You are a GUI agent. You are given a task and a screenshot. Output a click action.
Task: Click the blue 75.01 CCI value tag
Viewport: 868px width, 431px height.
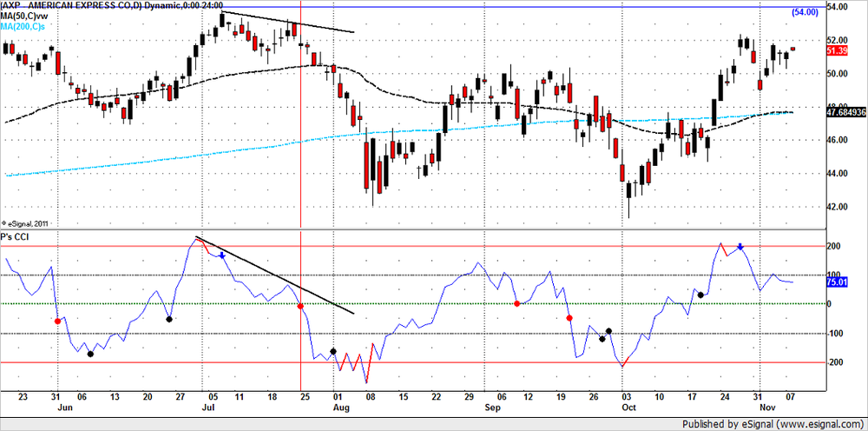click(835, 282)
